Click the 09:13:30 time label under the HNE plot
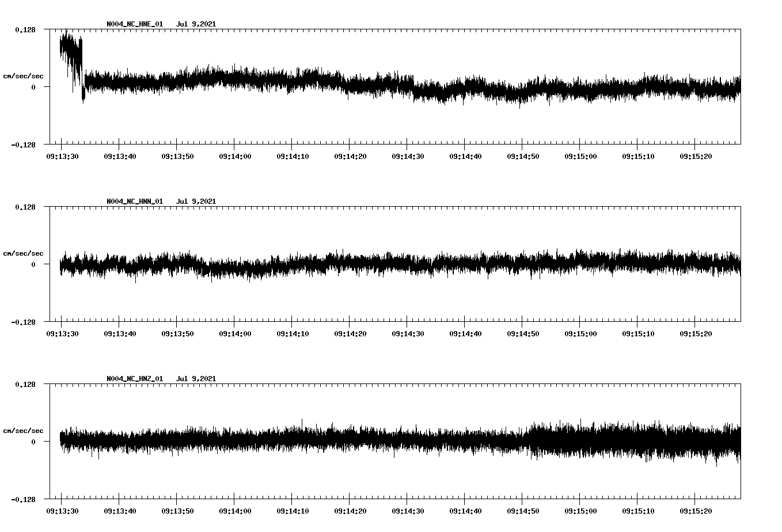 pos(62,156)
